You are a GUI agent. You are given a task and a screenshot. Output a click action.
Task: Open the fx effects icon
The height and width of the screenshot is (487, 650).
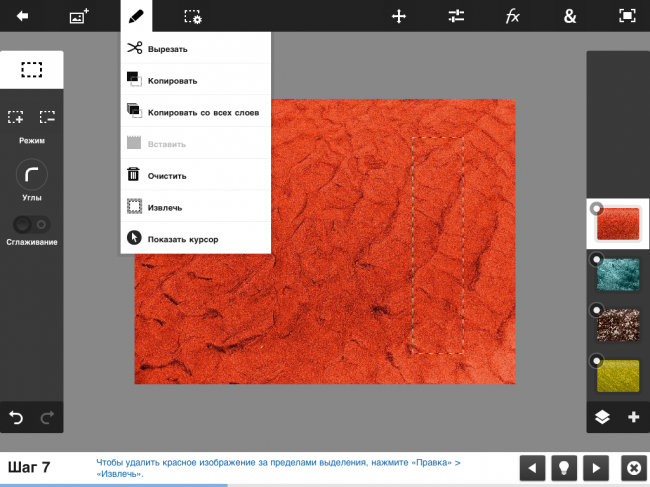click(x=513, y=16)
